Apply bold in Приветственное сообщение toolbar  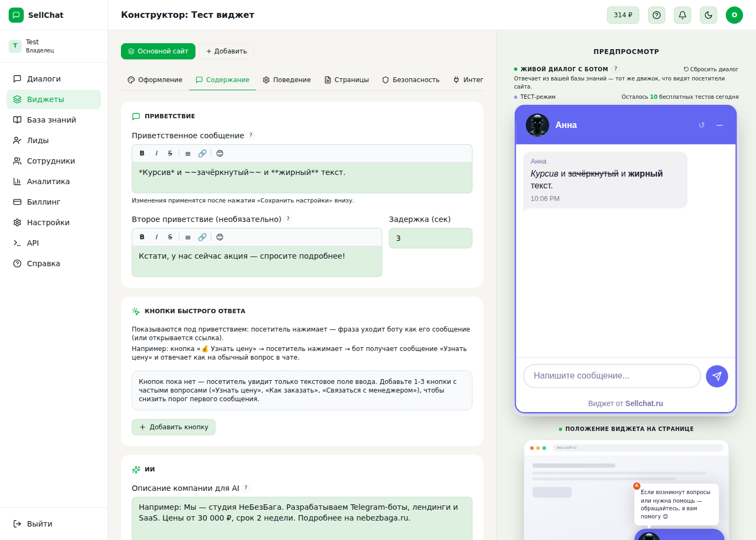point(142,153)
